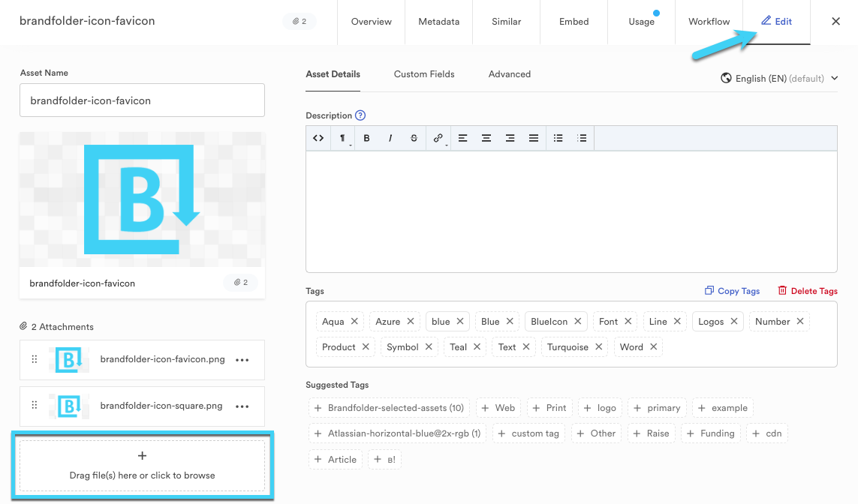This screenshot has height=504, width=858.
Task: Add suggested tag example
Action: 723,408
